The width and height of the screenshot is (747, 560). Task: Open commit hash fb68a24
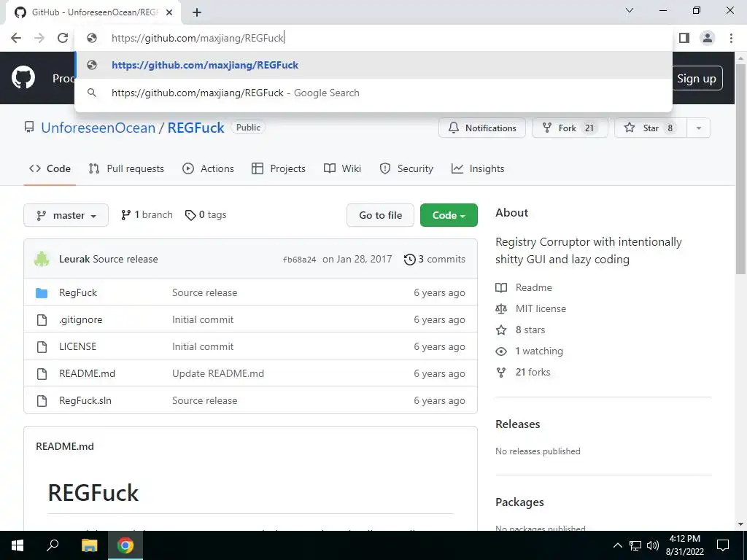click(300, 260)
